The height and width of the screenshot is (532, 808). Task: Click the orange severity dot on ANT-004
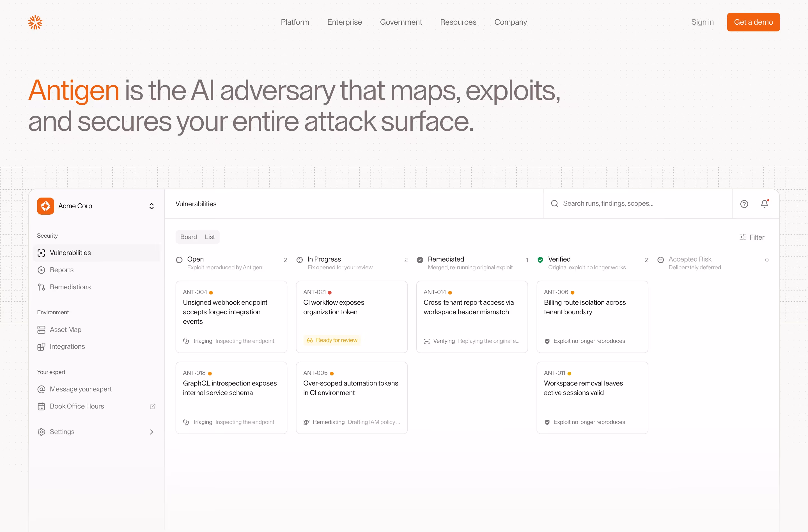[211, 293]
